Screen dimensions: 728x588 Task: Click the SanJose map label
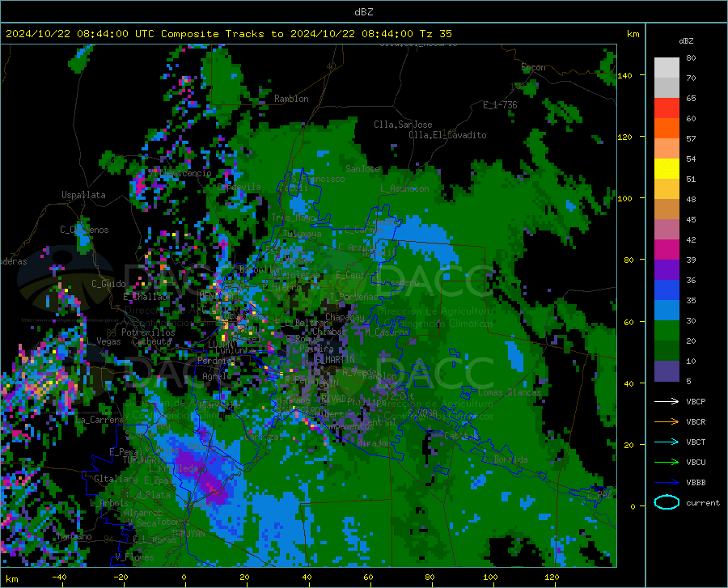pyautogui.click(x=362, y=169)
